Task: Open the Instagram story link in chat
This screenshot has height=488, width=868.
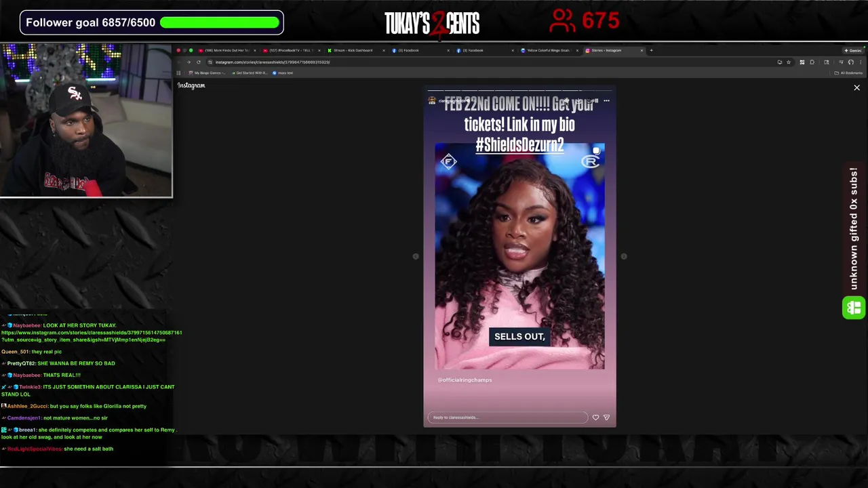Action: (x=92, y=336)
